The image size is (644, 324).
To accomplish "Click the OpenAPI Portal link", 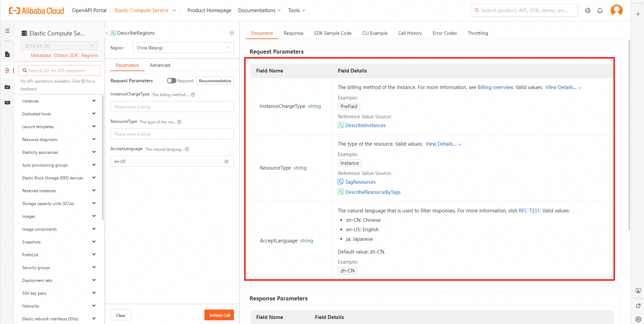I will (x=89, y=10).
